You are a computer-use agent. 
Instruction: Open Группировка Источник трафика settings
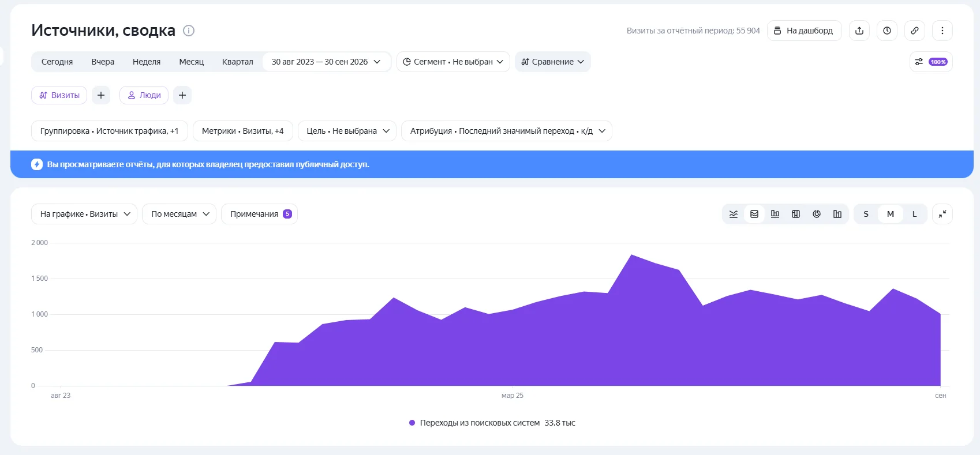[x=110, y=131]
